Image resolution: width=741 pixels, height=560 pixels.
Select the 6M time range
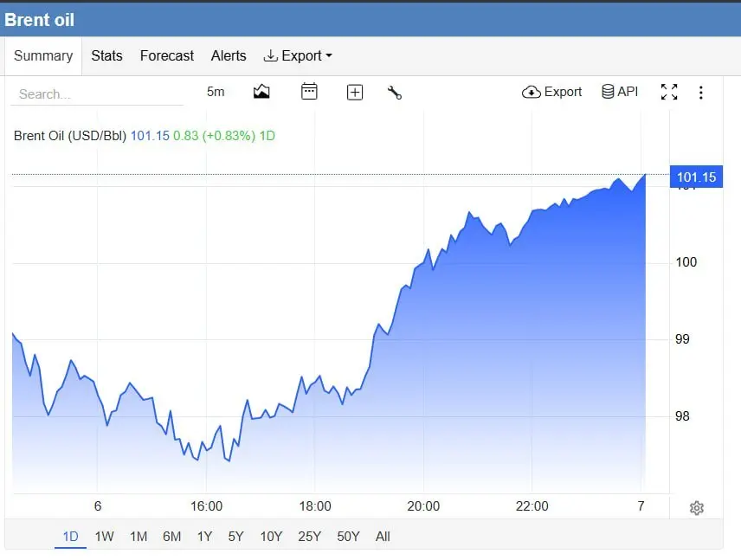[172, 537]
